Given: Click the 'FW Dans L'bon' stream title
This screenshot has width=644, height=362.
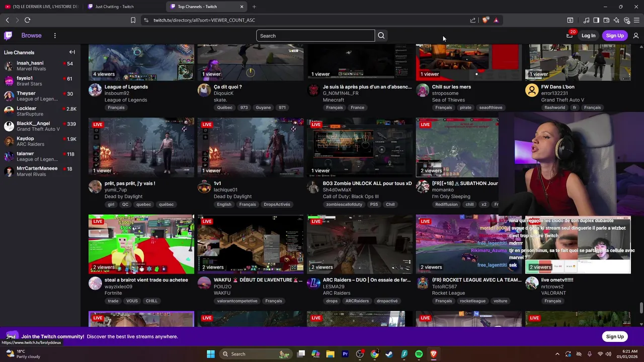Looking at the screenshot, I should click(558, 87).
